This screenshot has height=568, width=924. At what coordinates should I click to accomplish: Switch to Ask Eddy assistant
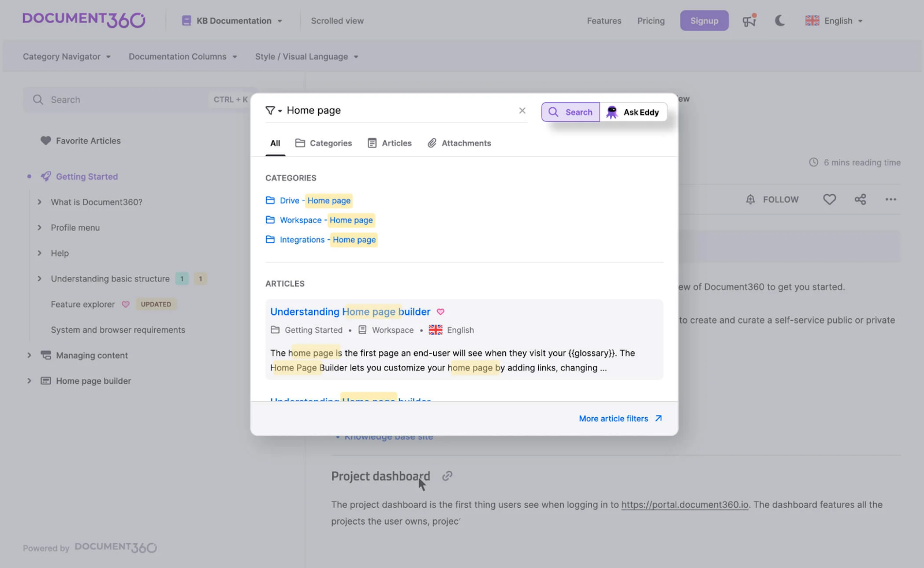pos(633,112)
